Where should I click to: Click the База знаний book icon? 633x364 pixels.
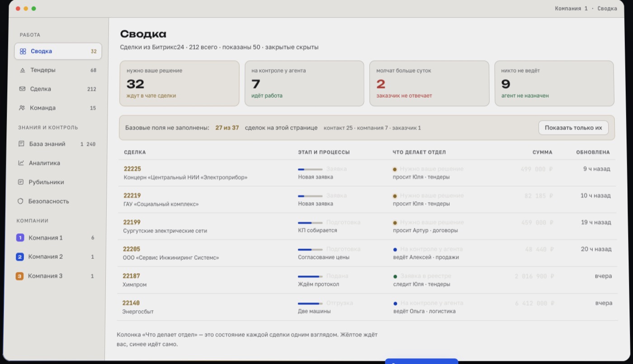tap(21, 144)
